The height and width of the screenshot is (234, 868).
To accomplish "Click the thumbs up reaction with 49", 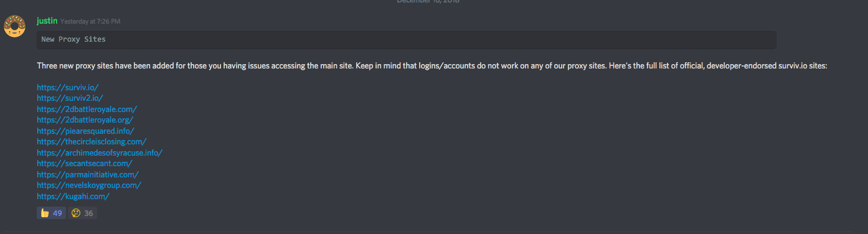I will 51,213.
